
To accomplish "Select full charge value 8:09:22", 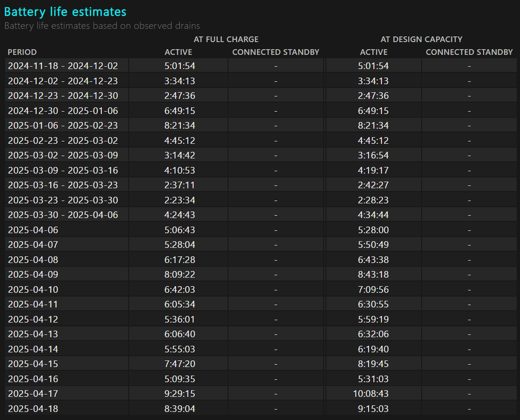I will (x=180, y=275).
